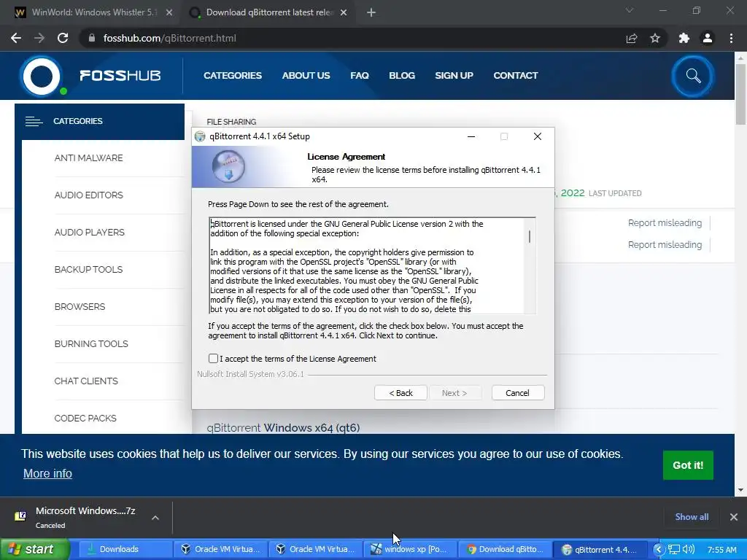747x560 pixels.
Task: Open the CONTACT page
Action: click(516, 75)
